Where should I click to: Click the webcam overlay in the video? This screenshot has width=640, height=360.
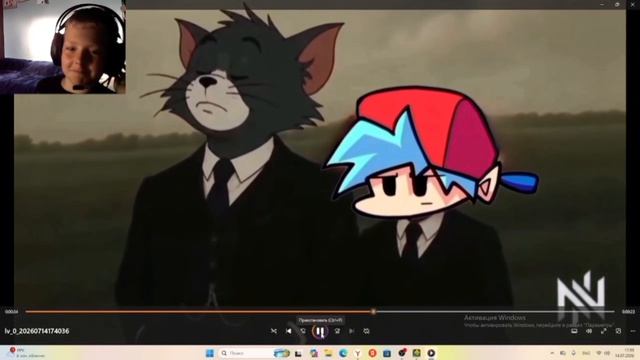63,47
